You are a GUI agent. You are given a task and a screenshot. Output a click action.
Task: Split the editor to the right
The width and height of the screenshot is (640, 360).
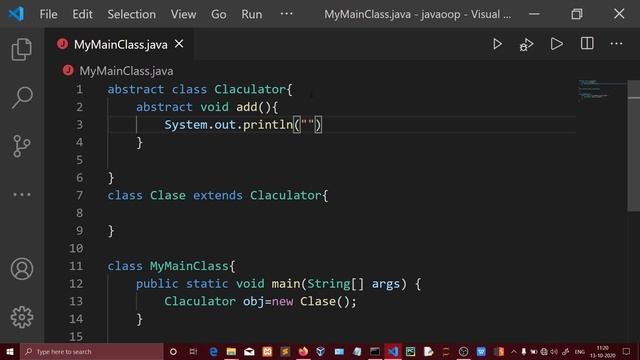(x=587, y=44)
